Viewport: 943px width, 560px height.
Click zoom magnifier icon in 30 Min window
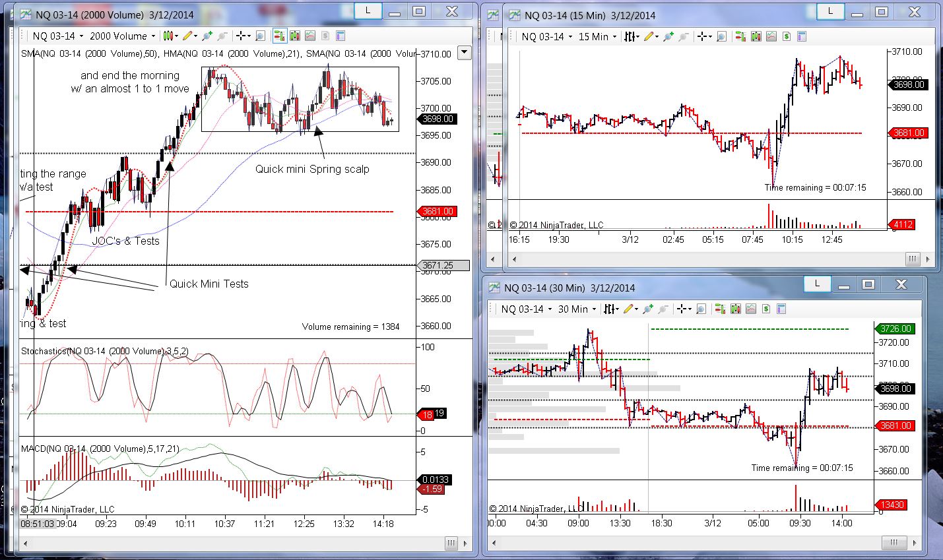click(x=701, y=309)
